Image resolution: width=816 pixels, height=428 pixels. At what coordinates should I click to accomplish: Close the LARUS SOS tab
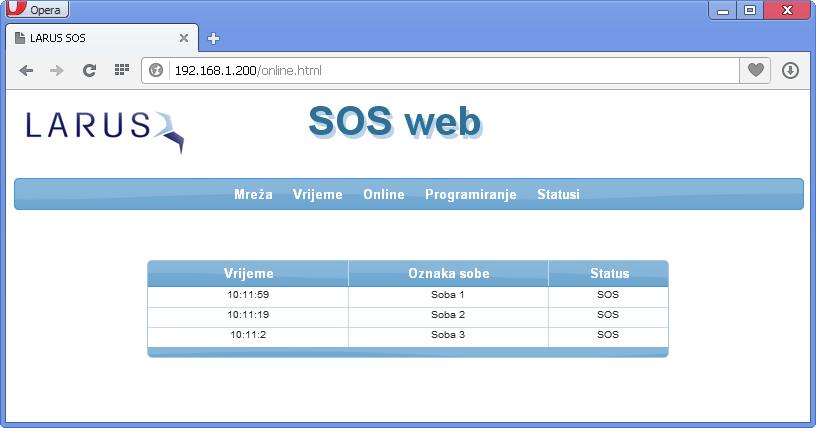pos(184,38)
